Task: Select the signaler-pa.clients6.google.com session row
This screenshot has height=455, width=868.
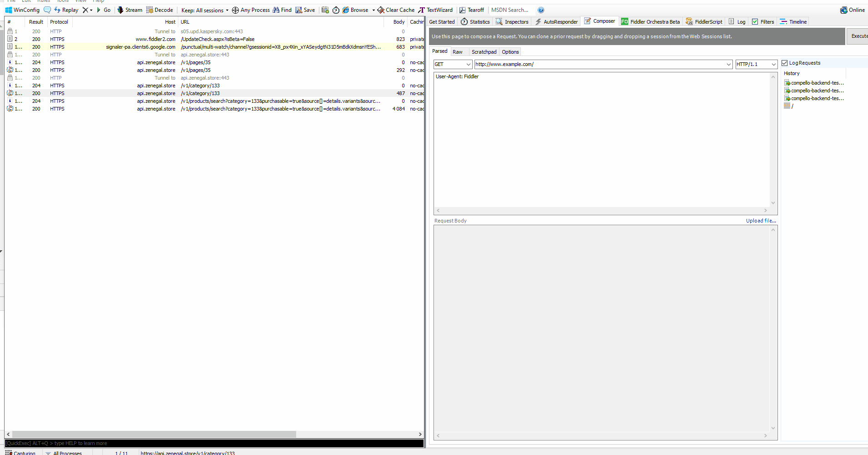Action: pos(214,47)
